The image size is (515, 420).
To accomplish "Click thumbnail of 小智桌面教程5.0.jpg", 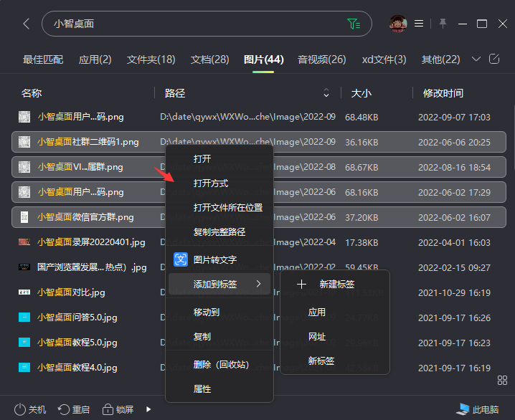I will tap(24, 342).
